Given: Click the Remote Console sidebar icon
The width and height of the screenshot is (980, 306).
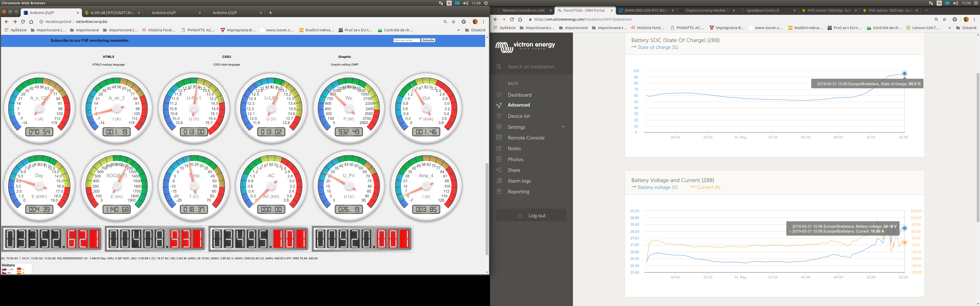Looking at the screenshot, I should tap(499, 138).
